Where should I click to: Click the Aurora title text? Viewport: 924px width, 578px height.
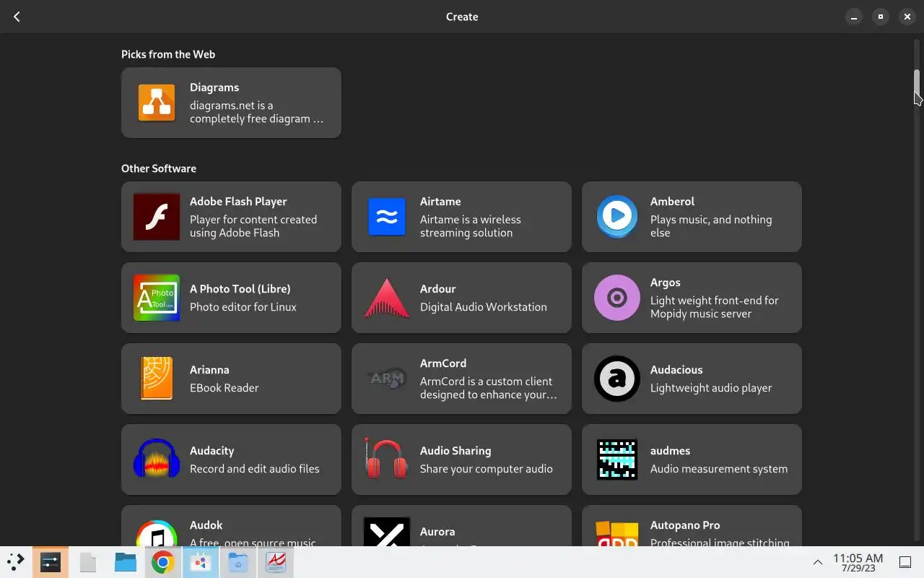(437, 532)
